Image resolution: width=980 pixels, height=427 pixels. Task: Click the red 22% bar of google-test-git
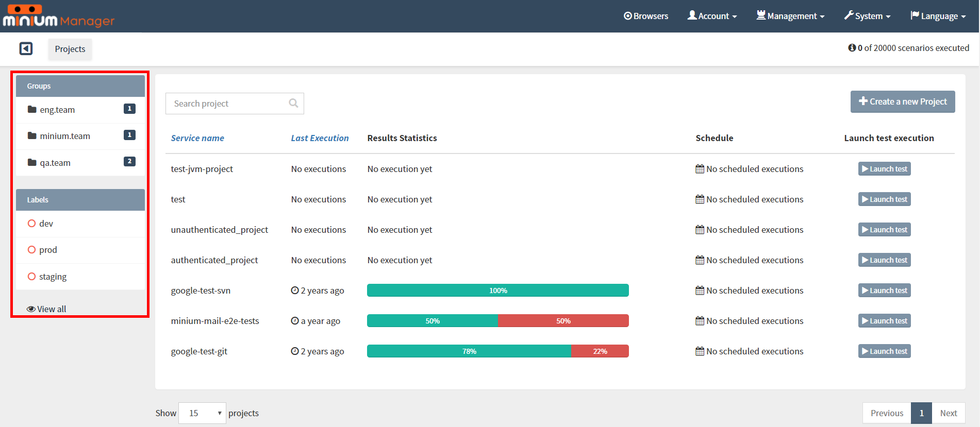[x=600, y=351]
